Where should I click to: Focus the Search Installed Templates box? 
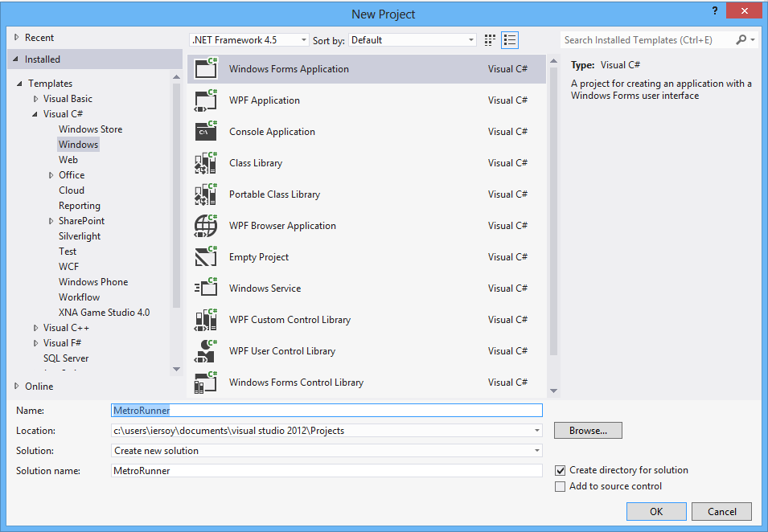click(647, 40)
